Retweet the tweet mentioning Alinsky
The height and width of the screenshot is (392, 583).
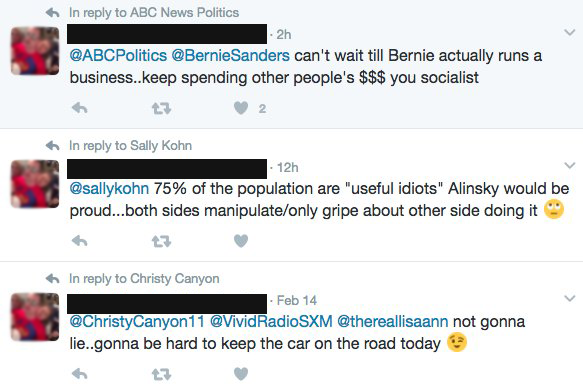[161, 242]
